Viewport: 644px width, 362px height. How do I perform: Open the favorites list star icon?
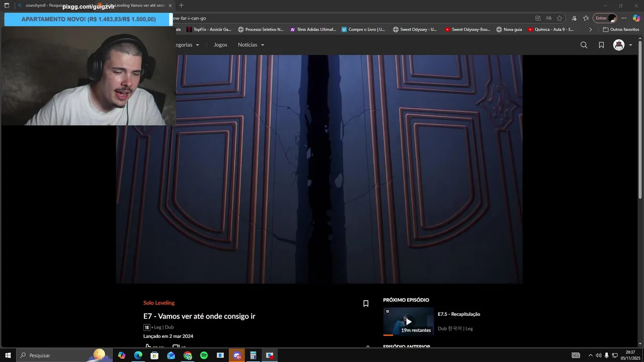[586, 18]
